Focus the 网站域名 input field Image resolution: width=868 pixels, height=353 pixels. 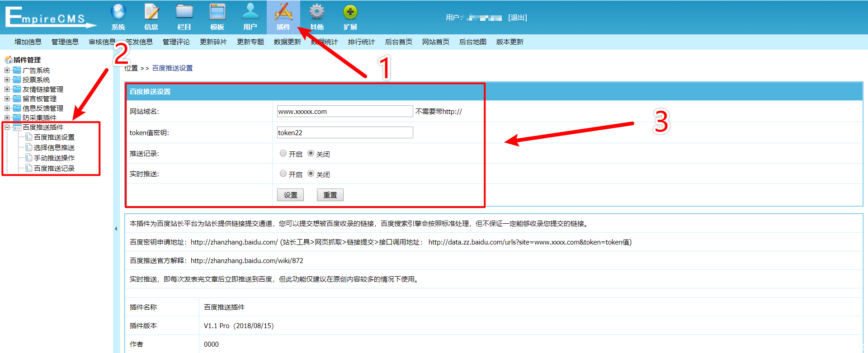pos(345,111)
